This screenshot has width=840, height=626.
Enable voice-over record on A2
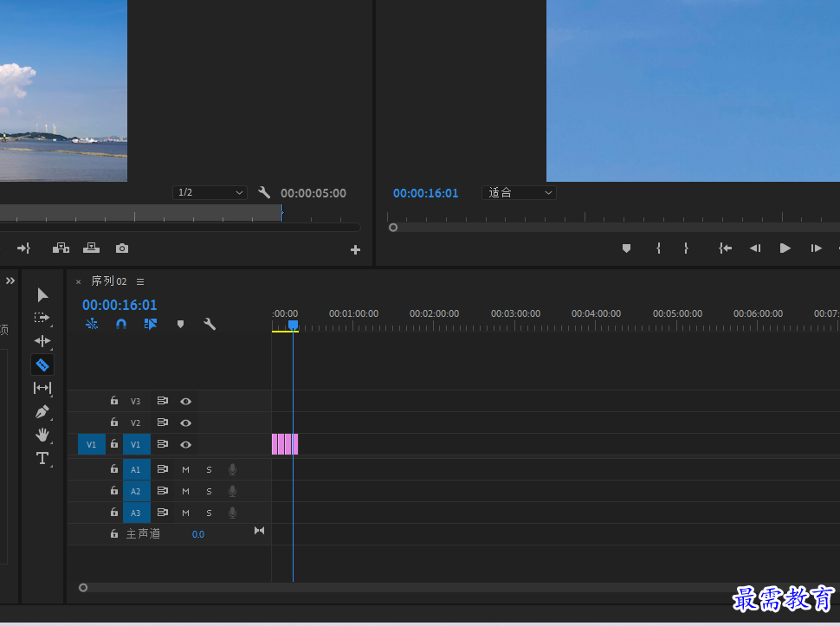(232, 491)
